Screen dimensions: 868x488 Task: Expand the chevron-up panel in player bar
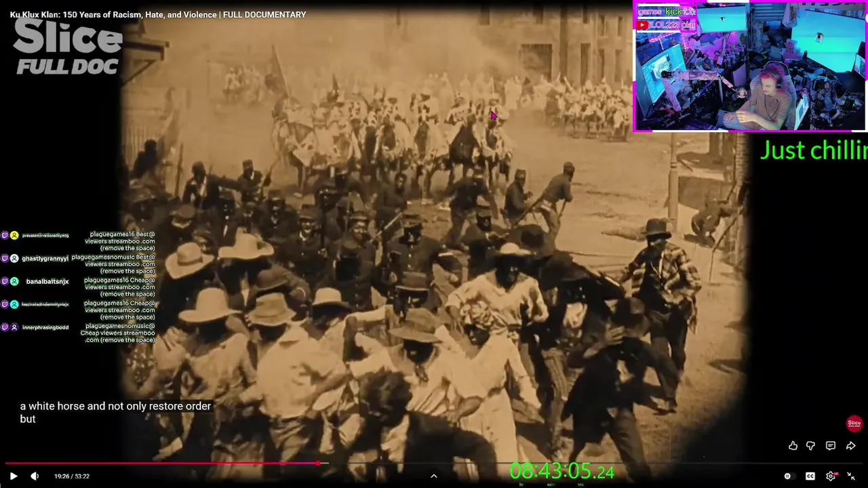[x=434, y=476]
